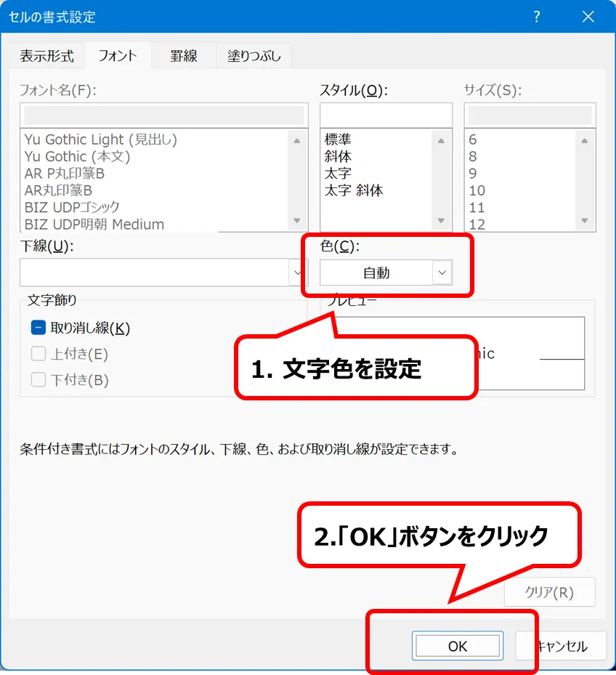Choose 斜体 from the style list

tap(339, 156)
